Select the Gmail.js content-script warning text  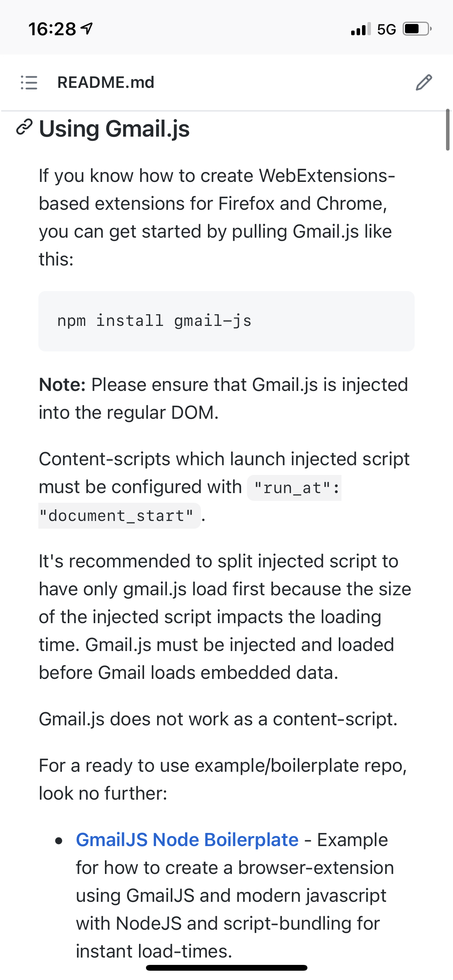(217, 719)
